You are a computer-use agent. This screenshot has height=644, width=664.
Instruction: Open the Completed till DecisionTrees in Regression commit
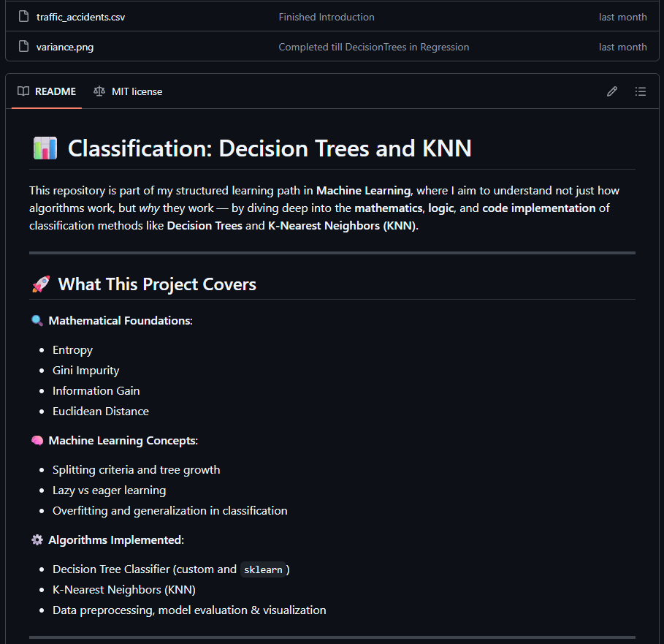point(373,47)
